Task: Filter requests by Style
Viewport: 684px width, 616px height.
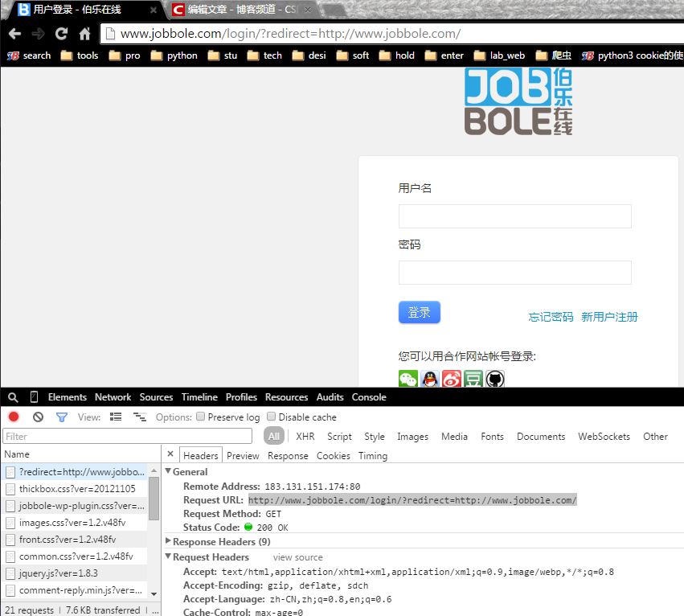Action: [x=375, y=437]
